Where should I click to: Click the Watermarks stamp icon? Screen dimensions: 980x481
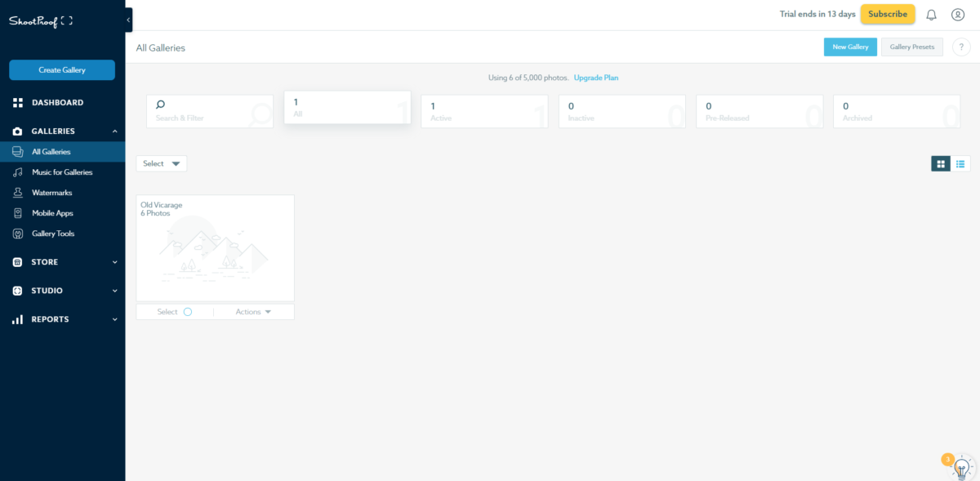pyautogui.click(x=17, y=193)
